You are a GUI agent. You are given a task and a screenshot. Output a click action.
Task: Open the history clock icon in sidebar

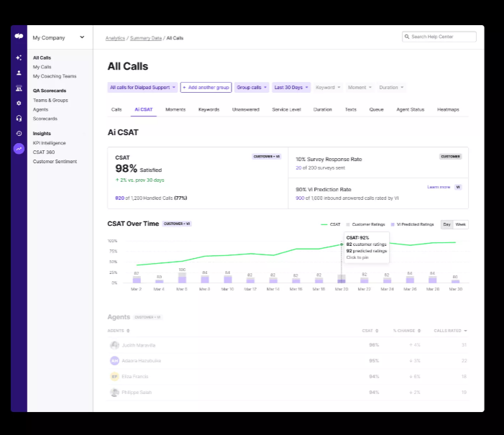19,133
